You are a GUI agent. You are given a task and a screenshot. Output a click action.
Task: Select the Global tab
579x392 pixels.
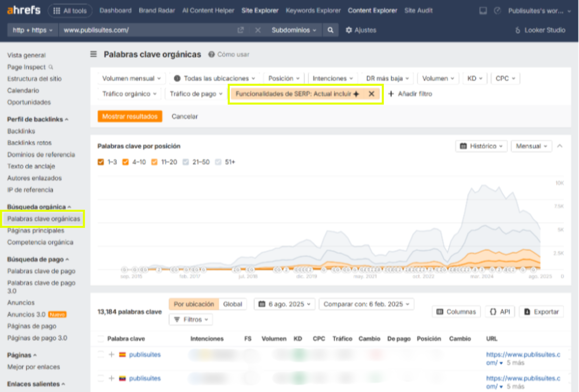click(233, 304)
